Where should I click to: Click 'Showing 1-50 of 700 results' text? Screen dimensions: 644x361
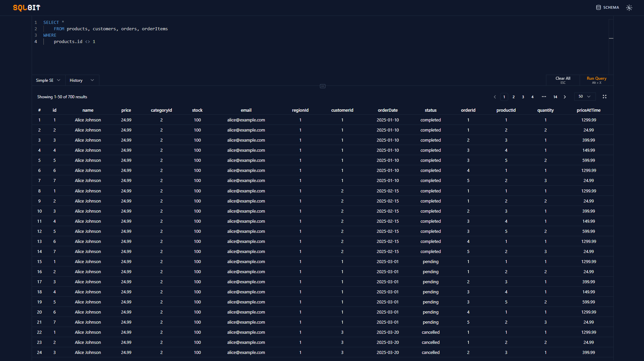click(x=62, y=97)
